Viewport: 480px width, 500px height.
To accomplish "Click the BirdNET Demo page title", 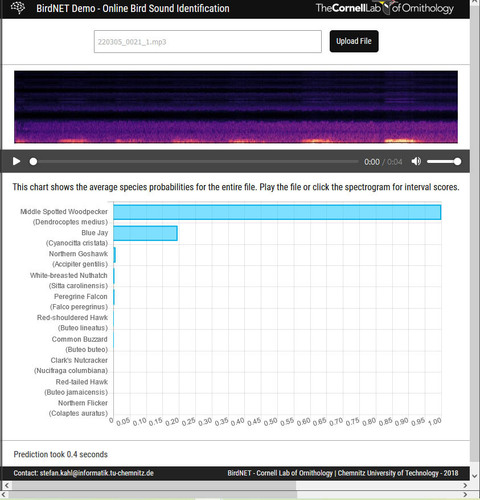I will click(x=133, y=8).
